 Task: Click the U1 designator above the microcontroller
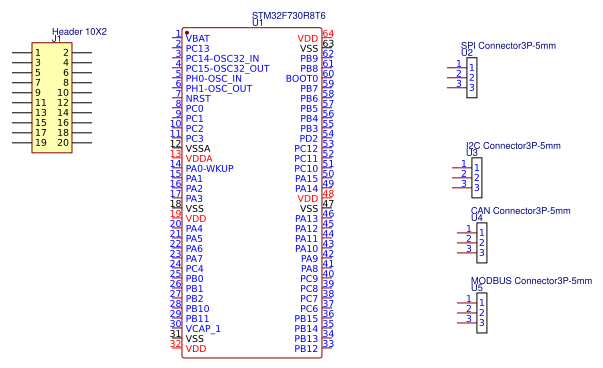point(257,23)
